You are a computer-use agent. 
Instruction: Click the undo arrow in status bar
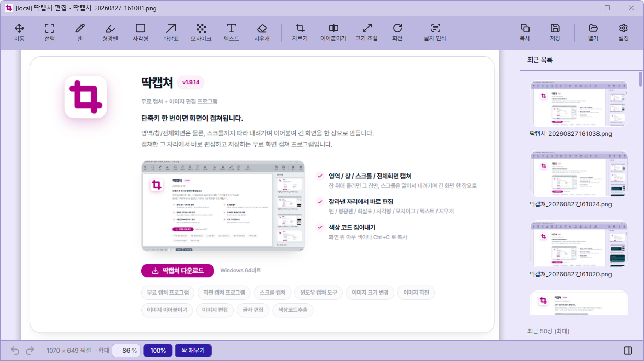tap(15, 350)
